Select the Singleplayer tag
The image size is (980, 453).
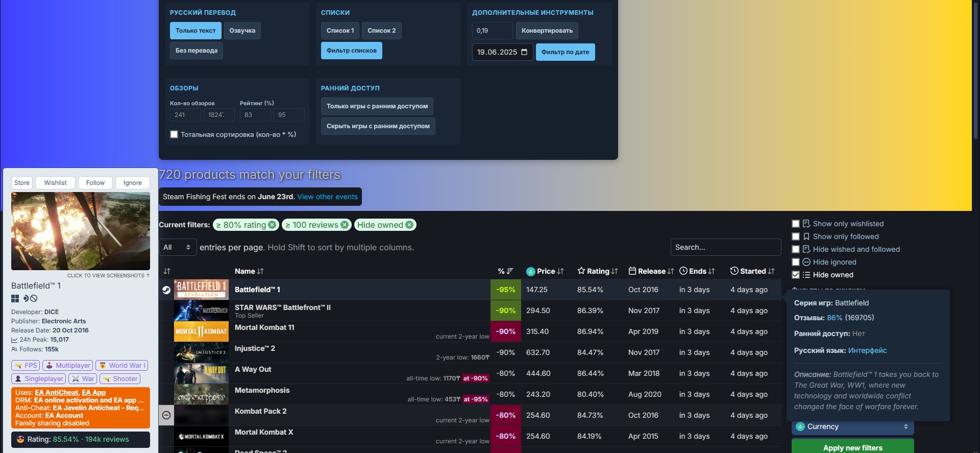coord(39,378)
